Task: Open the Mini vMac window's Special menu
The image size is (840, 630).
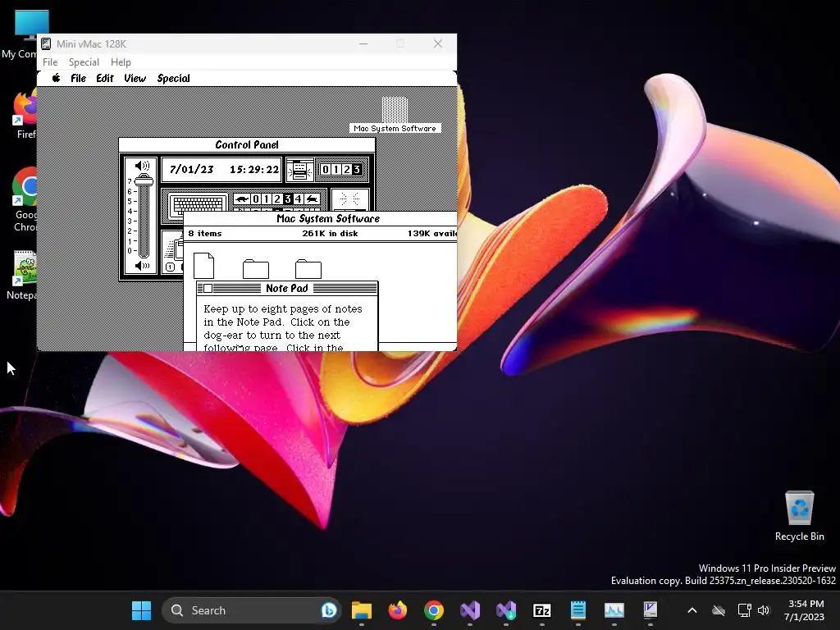Action: coord(84,62)
